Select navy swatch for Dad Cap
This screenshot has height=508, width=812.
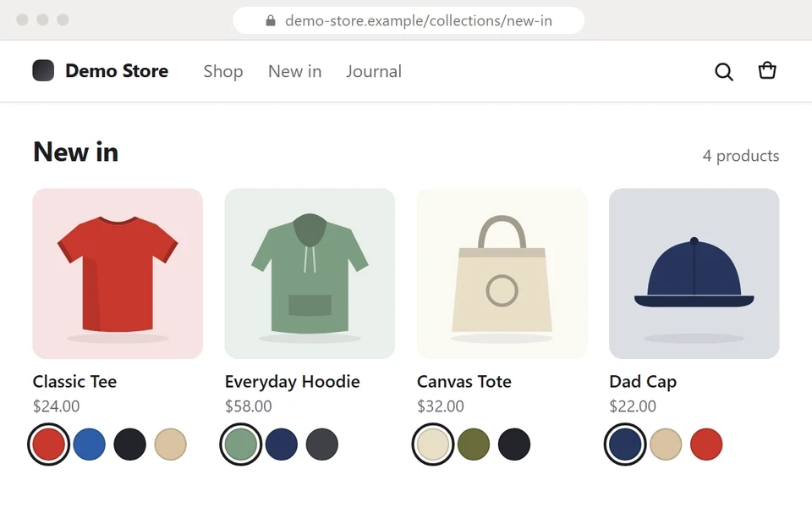[625, 444]
